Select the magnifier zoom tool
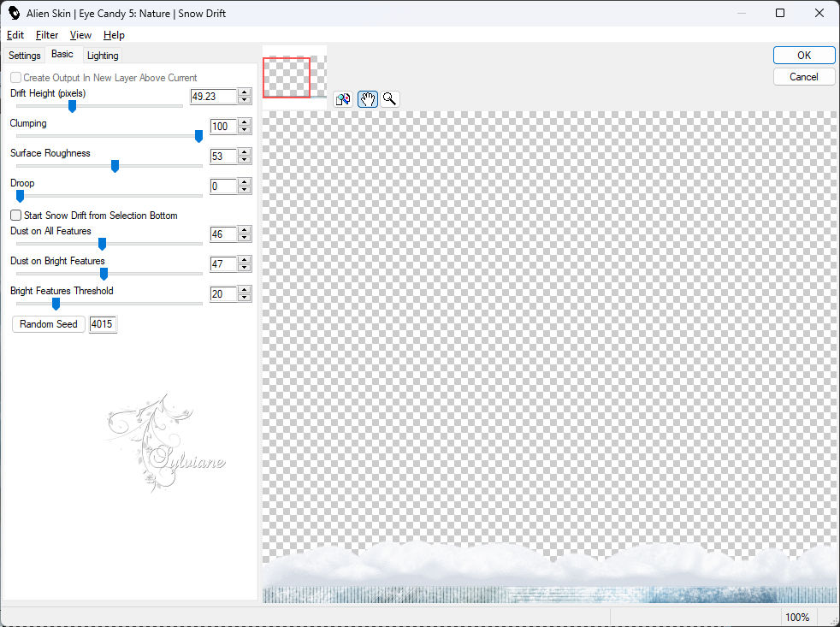The width and height of the screenshot is (840, 627). pyautogui.click(x=390, y=99)
